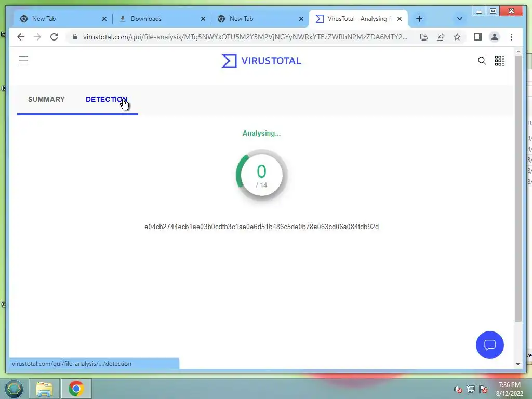The image size is (532, 399).
Task: Close the first New Tab
Action: tap(104, 19)
